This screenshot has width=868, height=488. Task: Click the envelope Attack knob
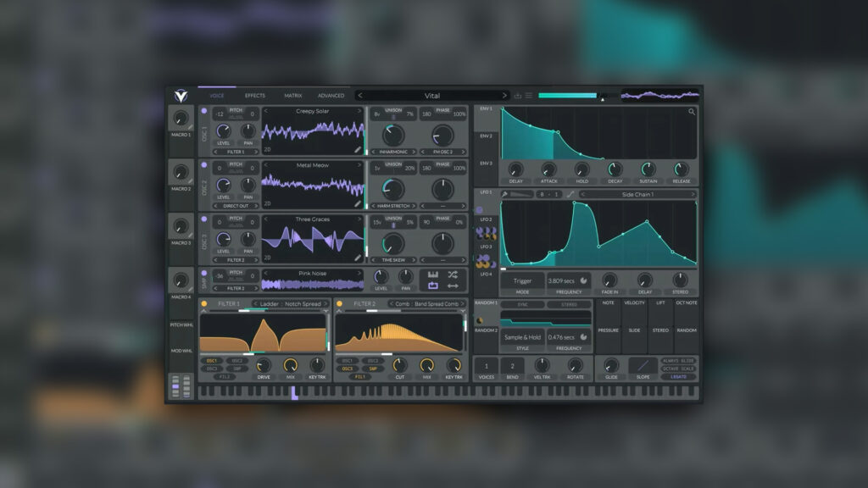coord(548,169)
